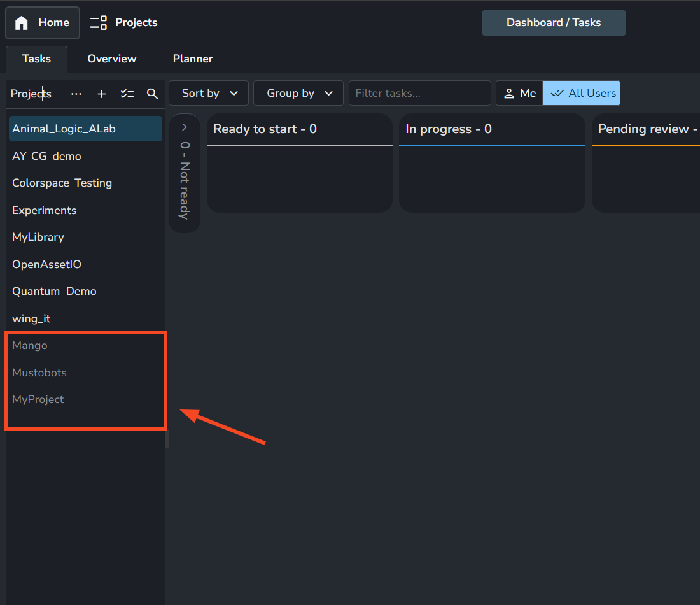Click the checklist multi-select icon
The width and height of the screenshot is (700, 605).
pos(127,94)
